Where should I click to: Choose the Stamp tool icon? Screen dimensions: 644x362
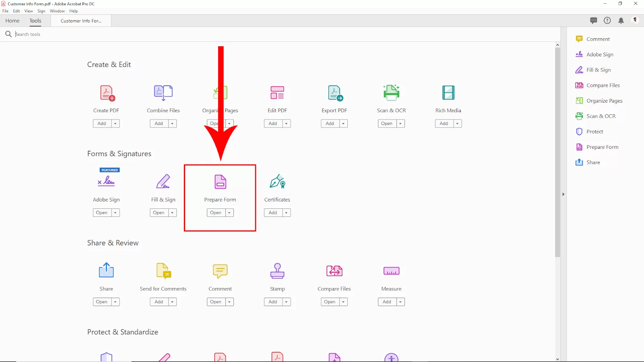pos(277,271)
